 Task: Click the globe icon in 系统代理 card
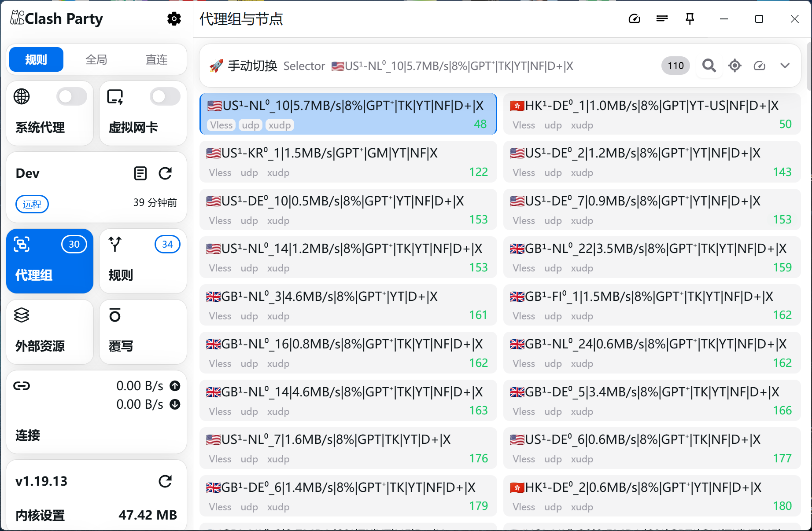pyautogui.click(x=22, y=96)
